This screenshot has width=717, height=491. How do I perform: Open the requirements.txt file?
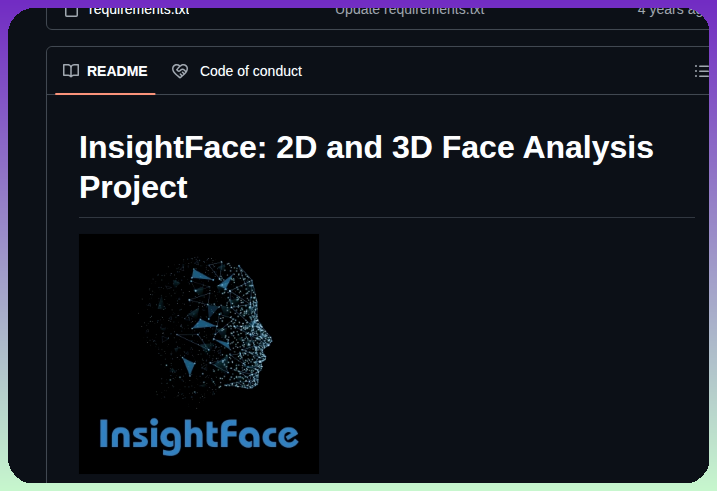139,10
